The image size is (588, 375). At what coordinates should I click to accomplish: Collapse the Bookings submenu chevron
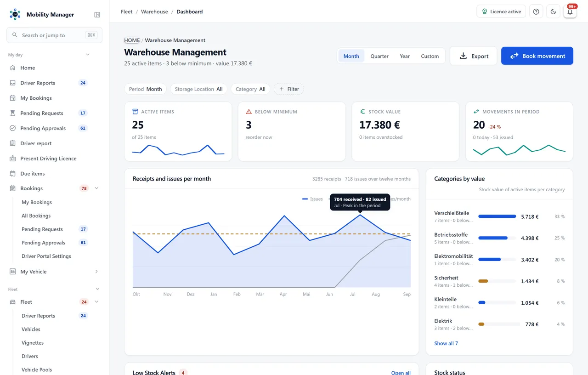96,188
